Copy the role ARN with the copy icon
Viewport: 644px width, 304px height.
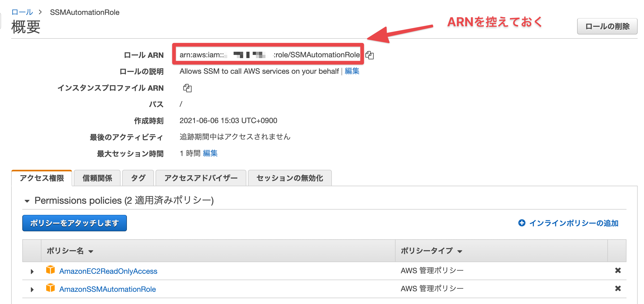pyautogui.click(x=370, y=55)
